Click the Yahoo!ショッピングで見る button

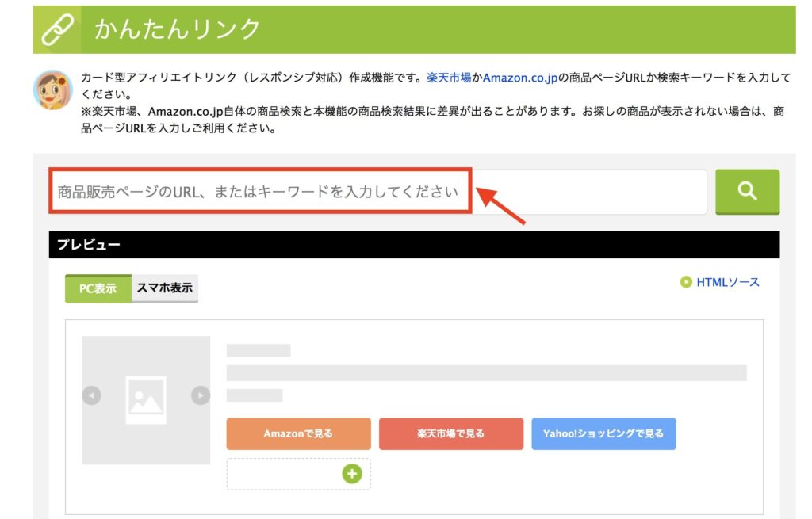point(603,433)
